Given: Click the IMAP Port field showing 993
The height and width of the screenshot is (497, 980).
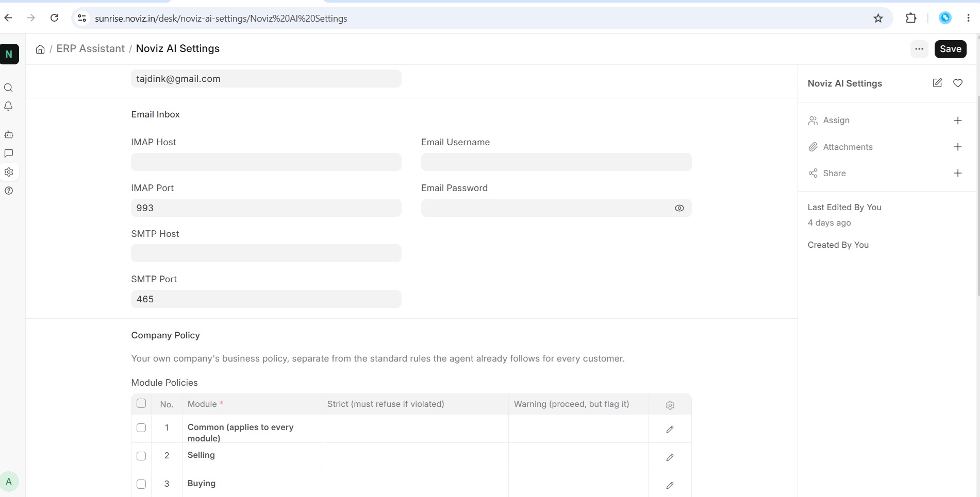Looking at the screenshot, I should [266, 208].
